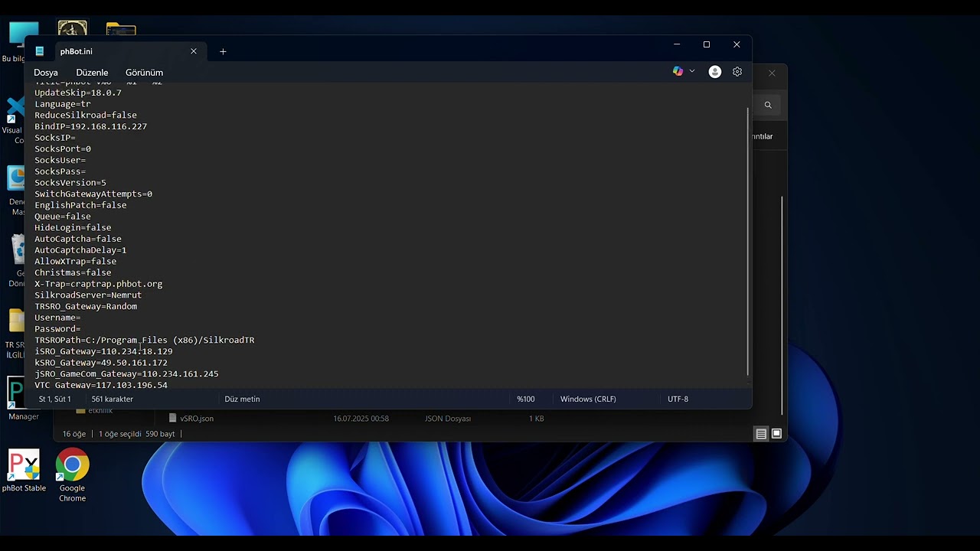Open the Visual Studio Code desktop shortcut
The height and width of the screenshot is (551, 980).
[x=14, y=121]
